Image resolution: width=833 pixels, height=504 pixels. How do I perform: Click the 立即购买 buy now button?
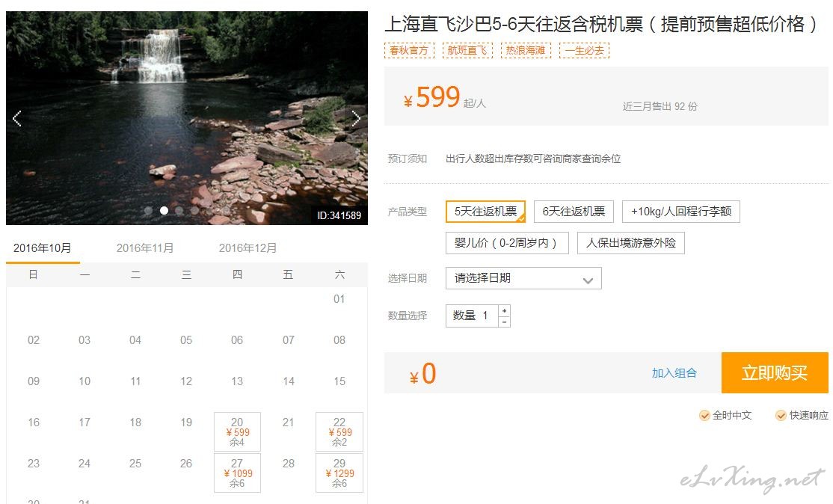point(775,373)
